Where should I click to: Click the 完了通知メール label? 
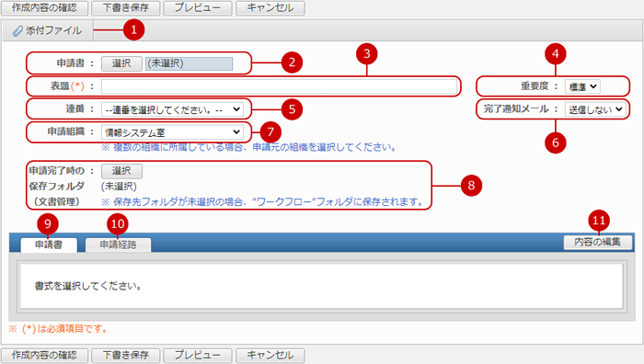coord(516,109)
